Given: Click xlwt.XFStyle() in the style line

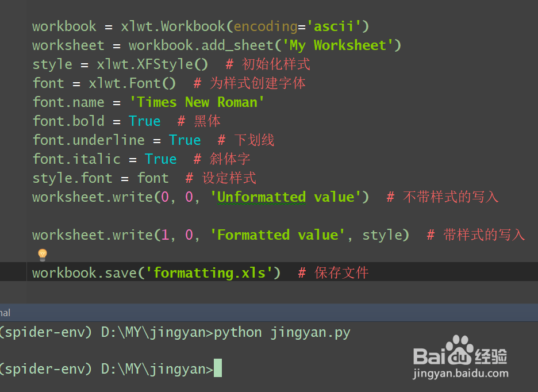Looking at the screenshot, I should point(152,64).
